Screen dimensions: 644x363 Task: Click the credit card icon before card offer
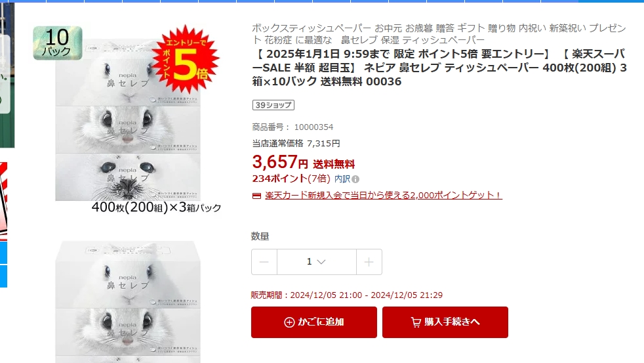(x=256, y=196)
